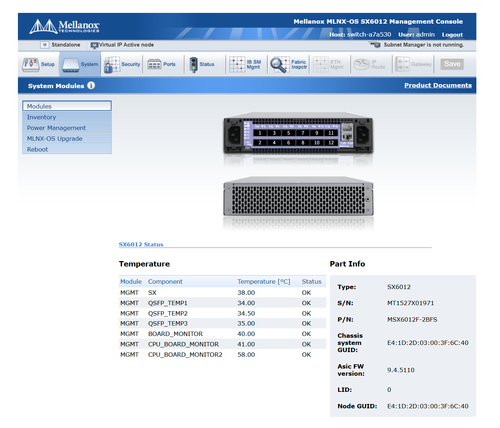This screenshot has width=500, height=428.
Task: Open the Ports icon
Action: click(x=154, y=64)
